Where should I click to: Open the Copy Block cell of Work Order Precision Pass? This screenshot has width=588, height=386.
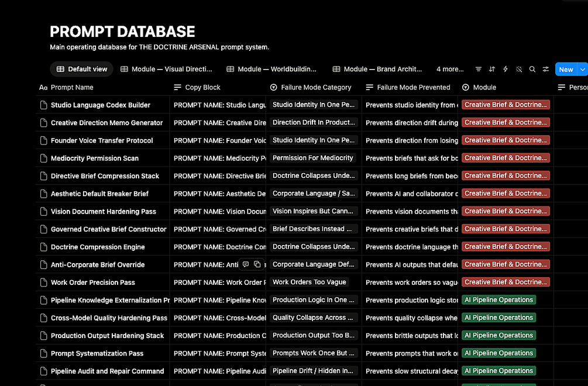click(x=218, y=282)
